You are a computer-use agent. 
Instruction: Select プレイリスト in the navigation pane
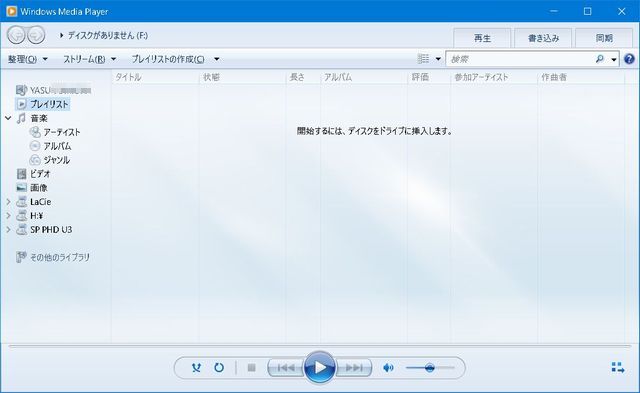pyautogui.click(x=49, y=104)
